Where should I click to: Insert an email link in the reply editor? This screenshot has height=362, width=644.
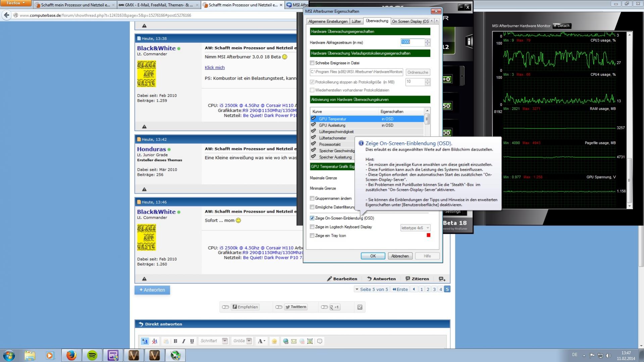pos(294,341)
